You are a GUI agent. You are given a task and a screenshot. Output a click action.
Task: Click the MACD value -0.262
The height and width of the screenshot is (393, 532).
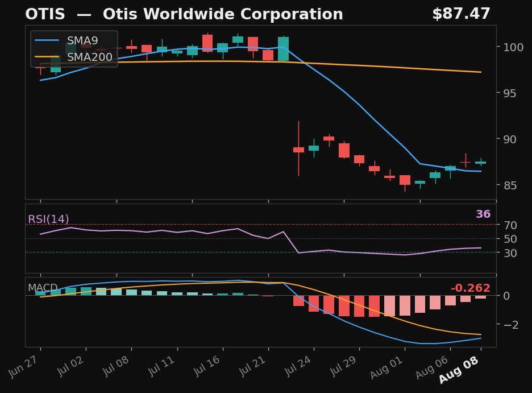click(x=470, y=288)
